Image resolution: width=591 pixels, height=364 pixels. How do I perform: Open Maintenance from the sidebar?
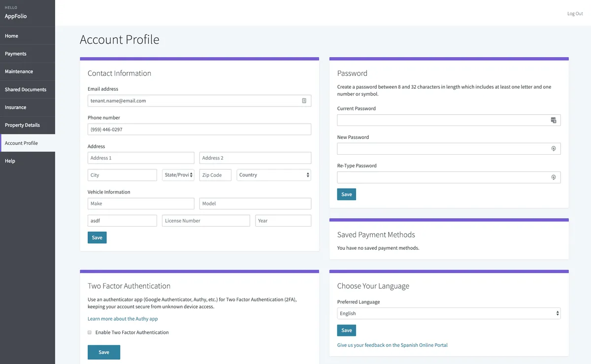[19, 71]
